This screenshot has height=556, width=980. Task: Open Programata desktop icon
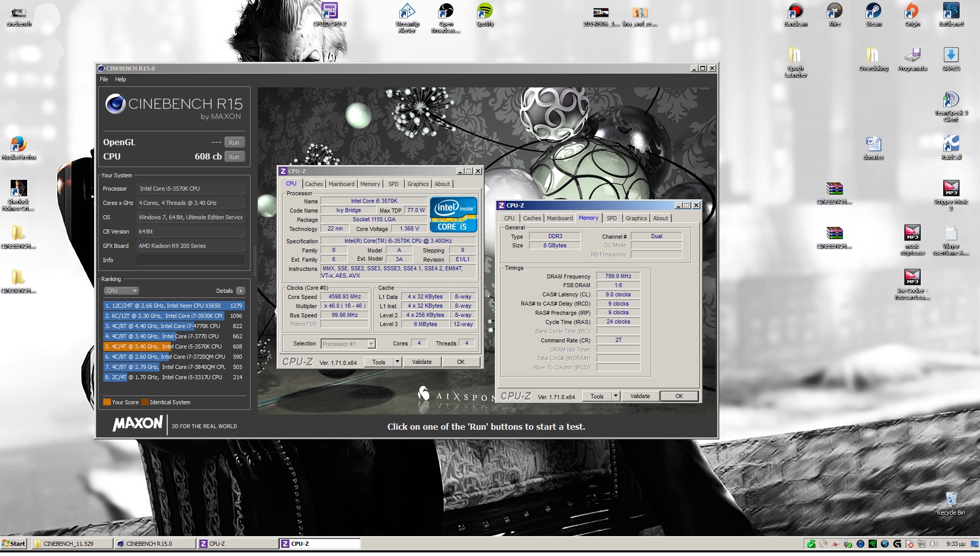point(912,59)
